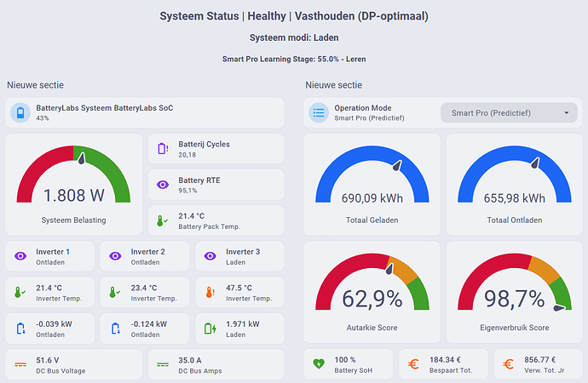
Task: Click the 43% SoC value
Action: pos(43,118)
